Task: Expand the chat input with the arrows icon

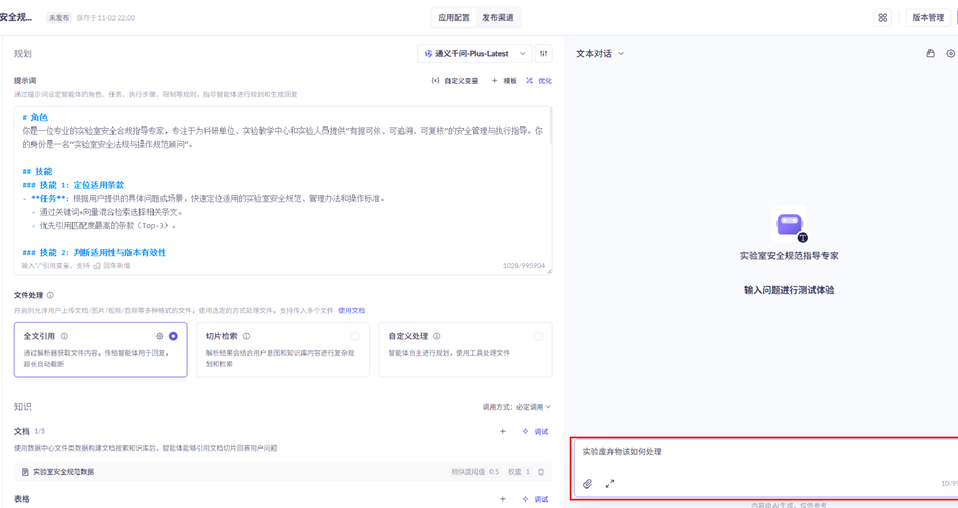Action: 610,484
